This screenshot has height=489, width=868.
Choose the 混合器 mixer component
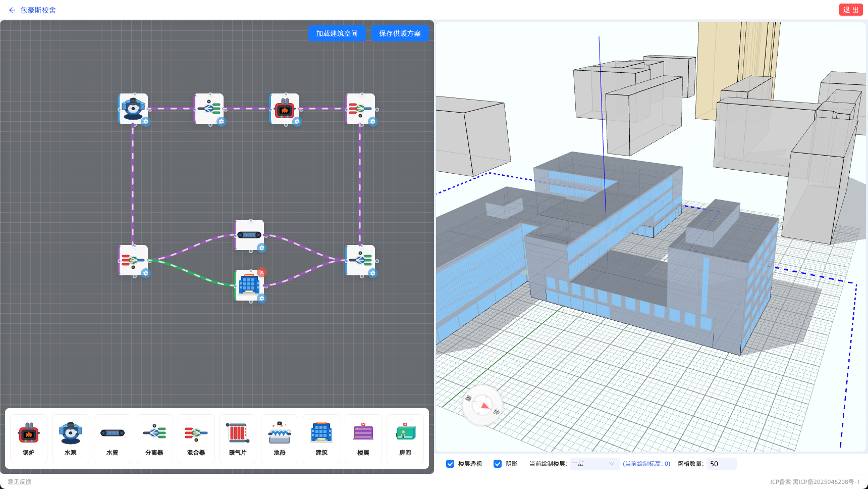[x=196, y=439]
